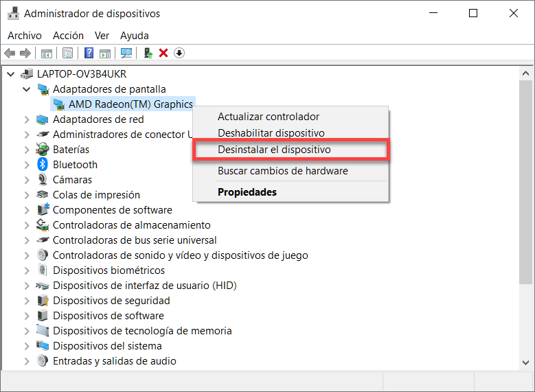Click the disable device down-arrow icon

pos(179,54)
